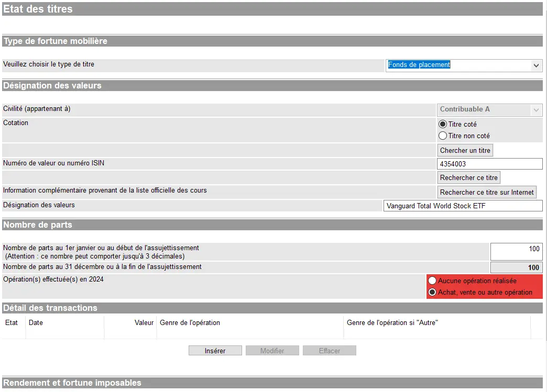Click the Genre de l'opération column header
Viewport: 547px width, 392px height.
(x=190, y=323)
